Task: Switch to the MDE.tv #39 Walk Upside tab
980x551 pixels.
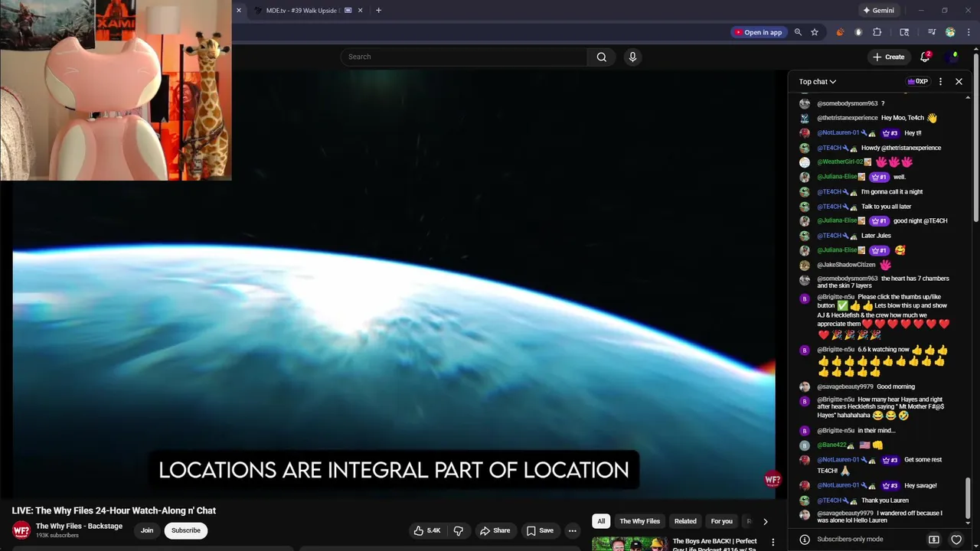Action: point(302,11)
